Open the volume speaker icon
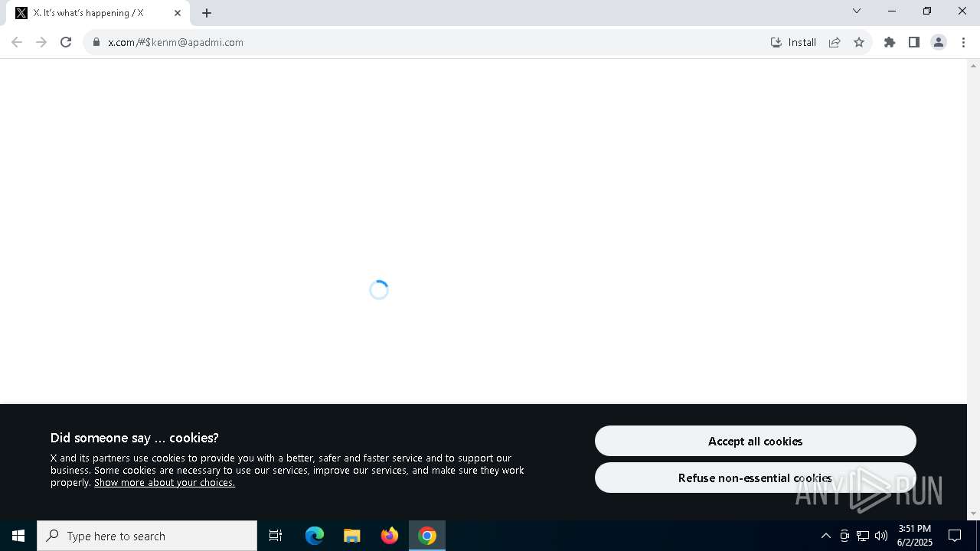The height and width of the screenshot is (551, 980). [881, 536]
